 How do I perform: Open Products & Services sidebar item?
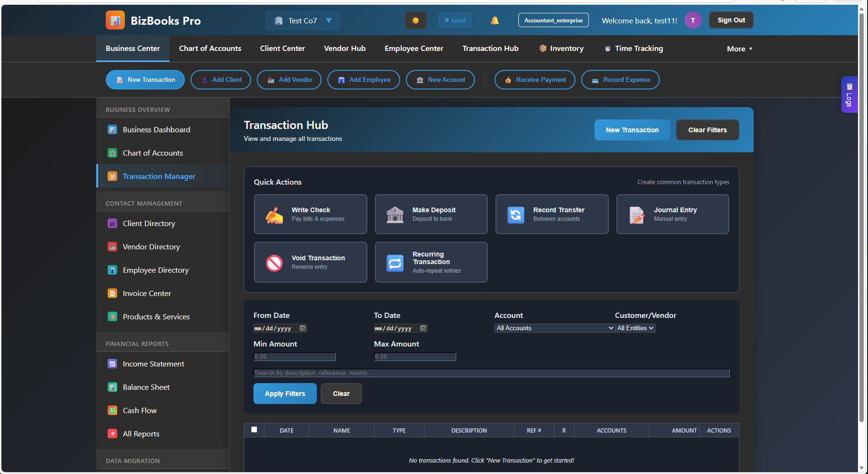tap(163, 316)
